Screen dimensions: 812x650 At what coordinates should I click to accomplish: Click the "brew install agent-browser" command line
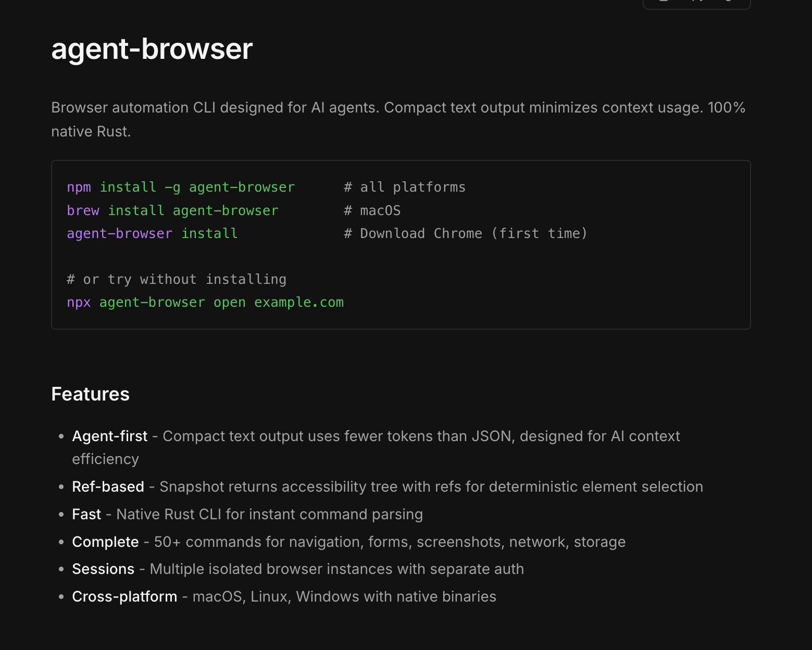click(x=172, y=210)
